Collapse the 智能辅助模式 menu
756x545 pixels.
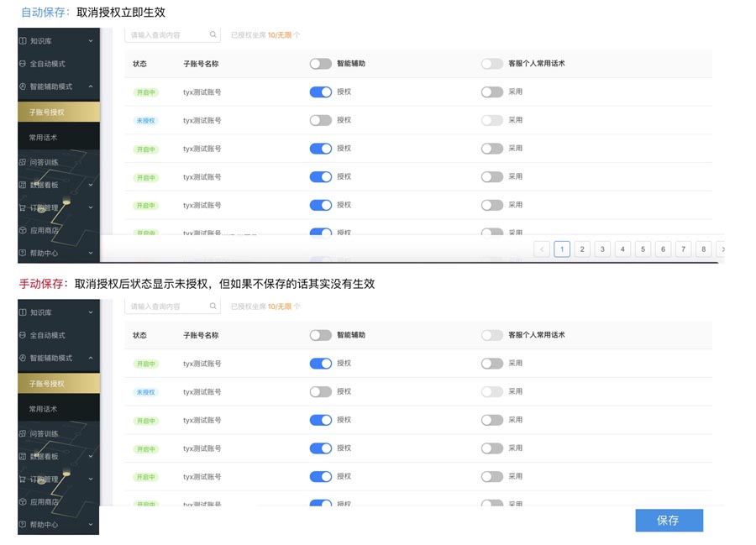click(91, 86)
